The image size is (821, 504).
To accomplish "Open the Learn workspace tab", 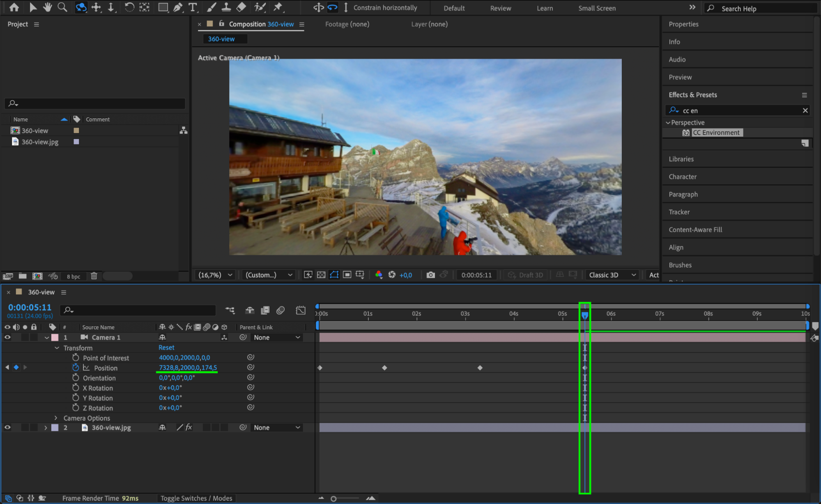I will click(x=545, y=8).
